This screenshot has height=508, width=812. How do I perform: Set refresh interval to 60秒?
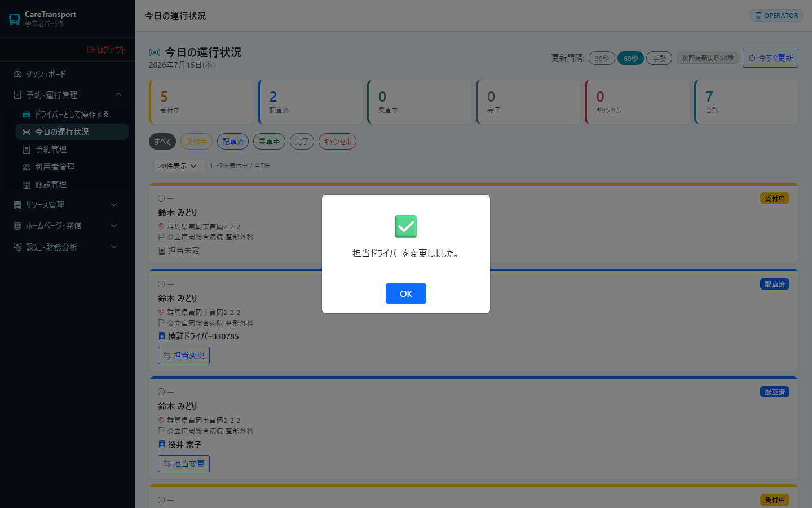coord(630,58)
